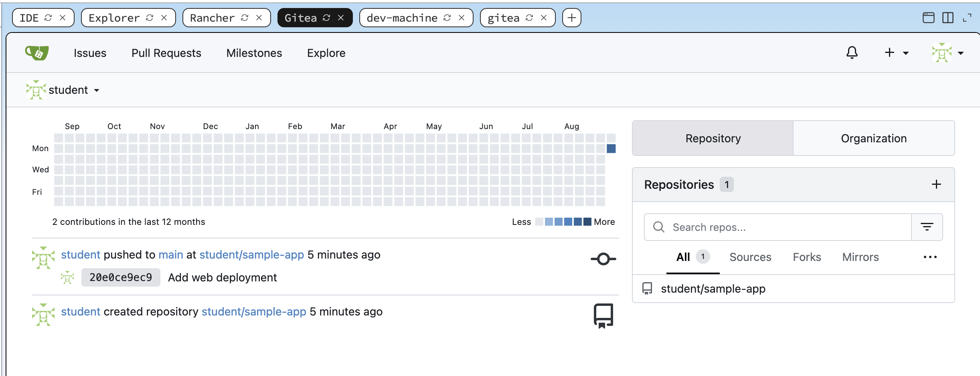980x376 pixels.
Task: Click the commit icon on push activity
Action: coord(603,259)
